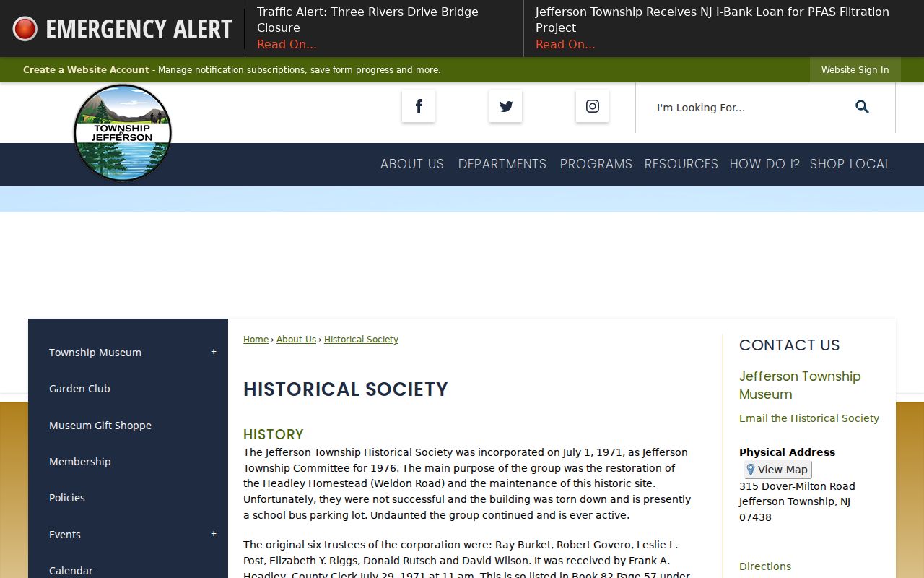The image size is (924, 578).
Task: Click the Directions link
Action: coord(765,566)
